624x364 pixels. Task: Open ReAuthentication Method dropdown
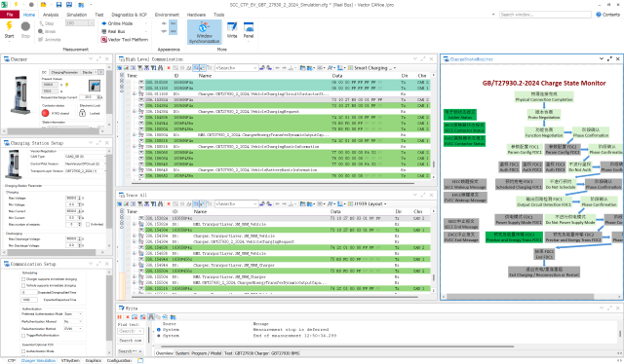tap(73, 329)
